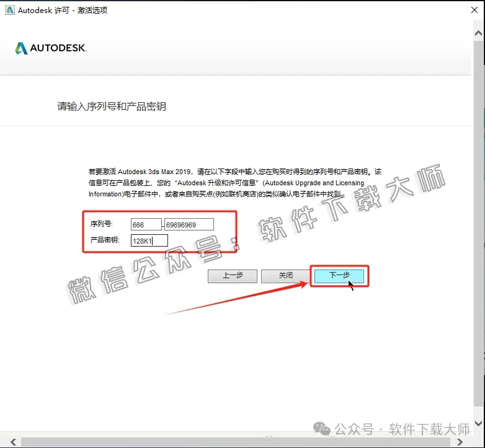
Task: Click the 产品密钥 label
Action: click(105, 240)
